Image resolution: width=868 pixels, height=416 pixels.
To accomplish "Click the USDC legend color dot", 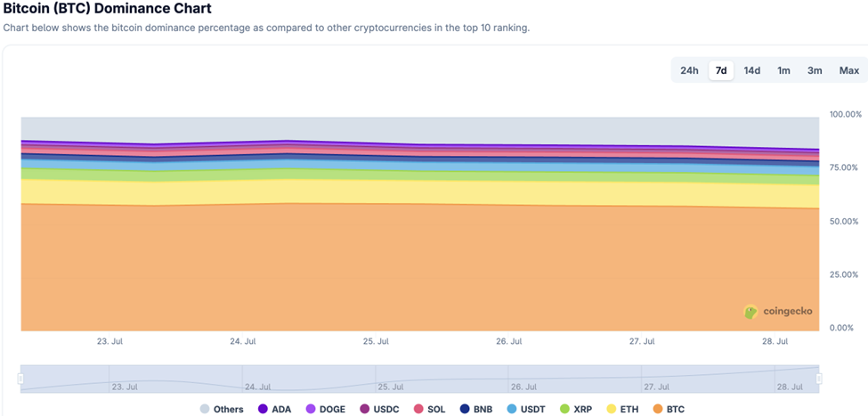I will tap(365, 410).
